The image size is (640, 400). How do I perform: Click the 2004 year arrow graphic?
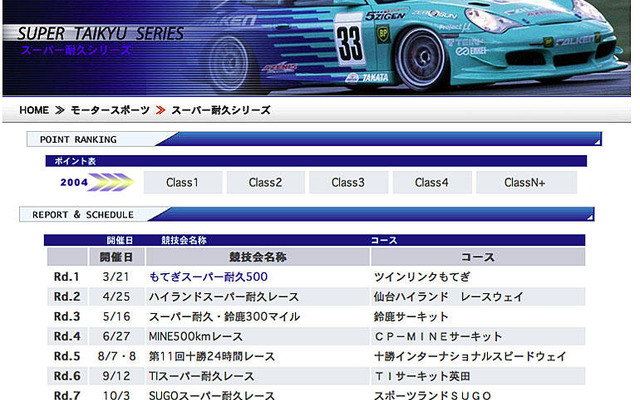(x=97, y=182)
